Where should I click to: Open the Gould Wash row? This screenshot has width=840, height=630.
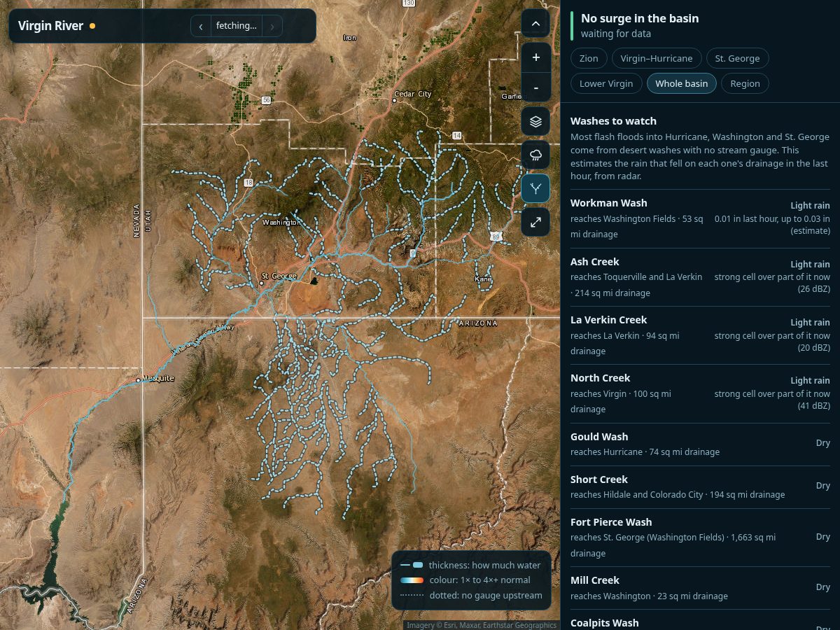pos(700,444)
